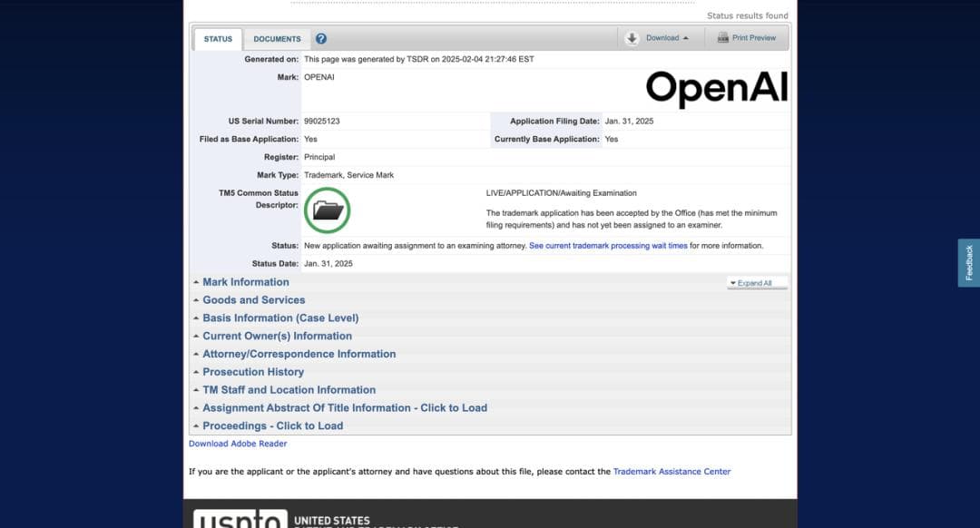
Task: Switch to the Documents tab
Action: 277,39
